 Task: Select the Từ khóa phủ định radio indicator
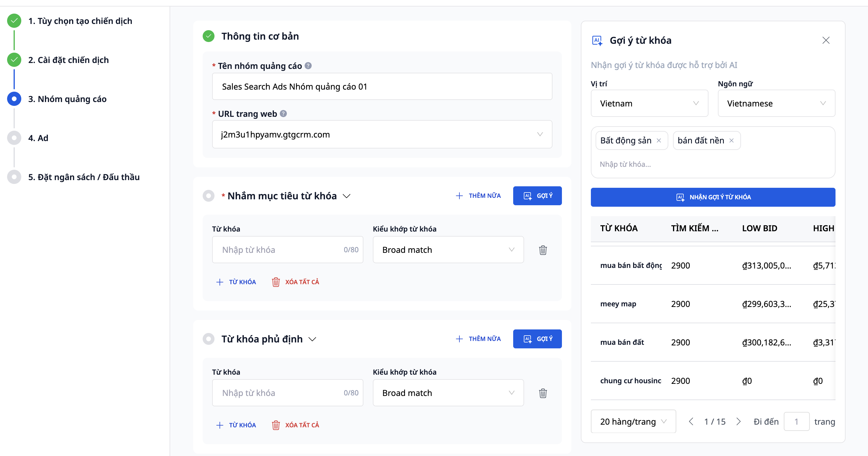tap(209, 339)
